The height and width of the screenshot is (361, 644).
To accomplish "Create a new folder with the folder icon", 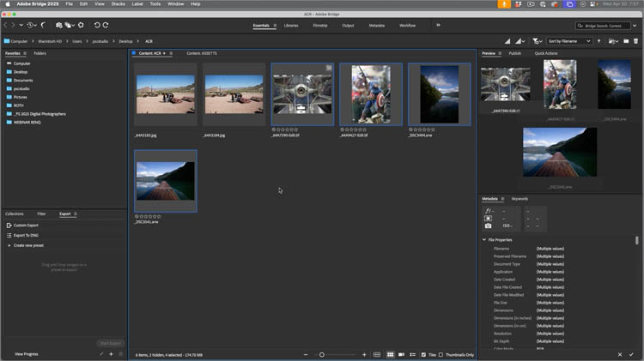I will tap(627, 41).
